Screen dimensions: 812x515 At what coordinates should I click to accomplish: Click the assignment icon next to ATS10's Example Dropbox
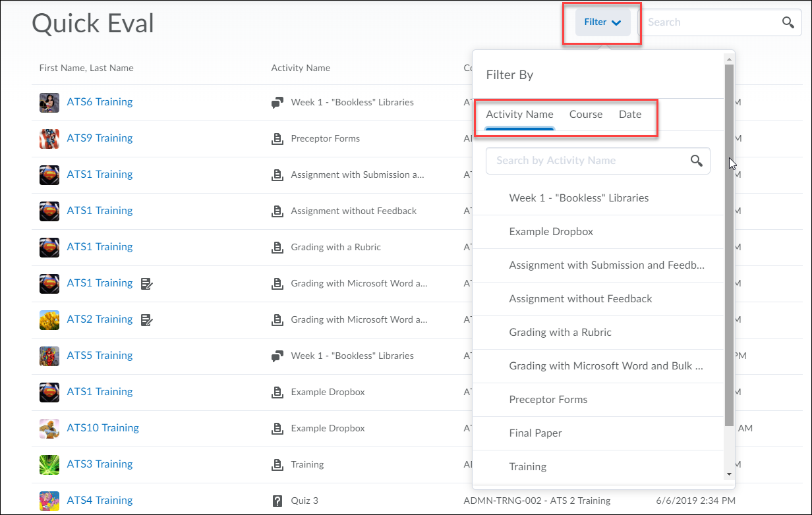tap(277, 427)
